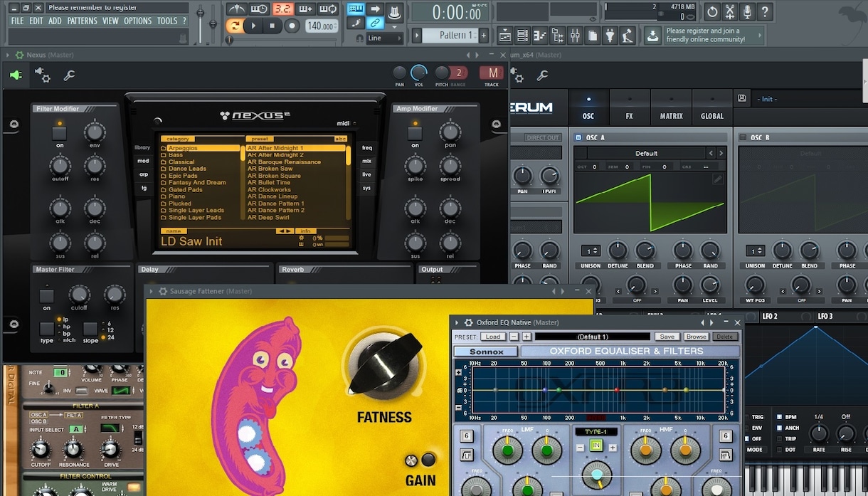The height and width of the screenshot is (496, 868).
Task: Click the pencil edit icon in Serum OSC A
Action: (x=718, y=179)
